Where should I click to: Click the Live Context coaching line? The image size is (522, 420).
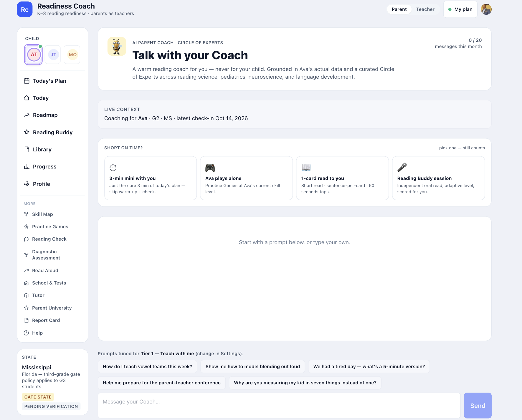[176, 118]
